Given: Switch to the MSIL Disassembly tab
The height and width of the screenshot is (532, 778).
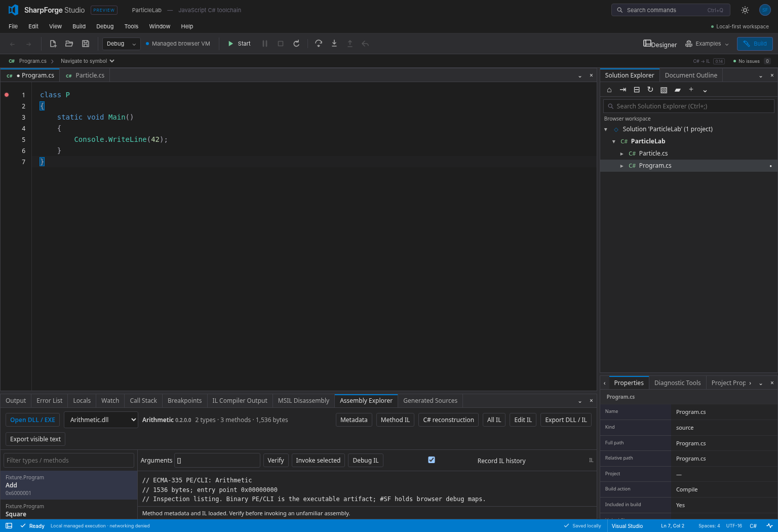Looking at the screenshot, I should [303, 401].
